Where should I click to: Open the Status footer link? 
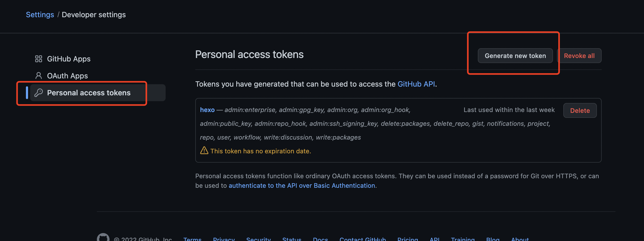[292, 239]
